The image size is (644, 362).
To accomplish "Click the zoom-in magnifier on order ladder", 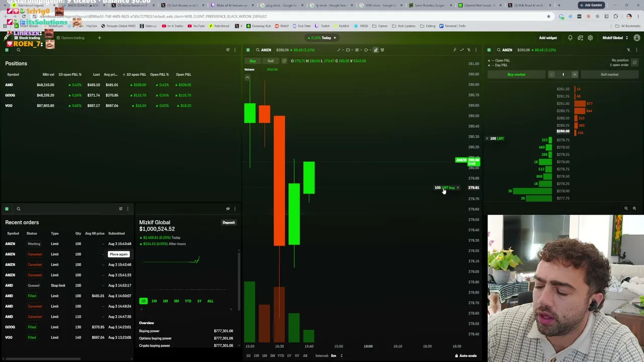I will click(x=634, y=208).
